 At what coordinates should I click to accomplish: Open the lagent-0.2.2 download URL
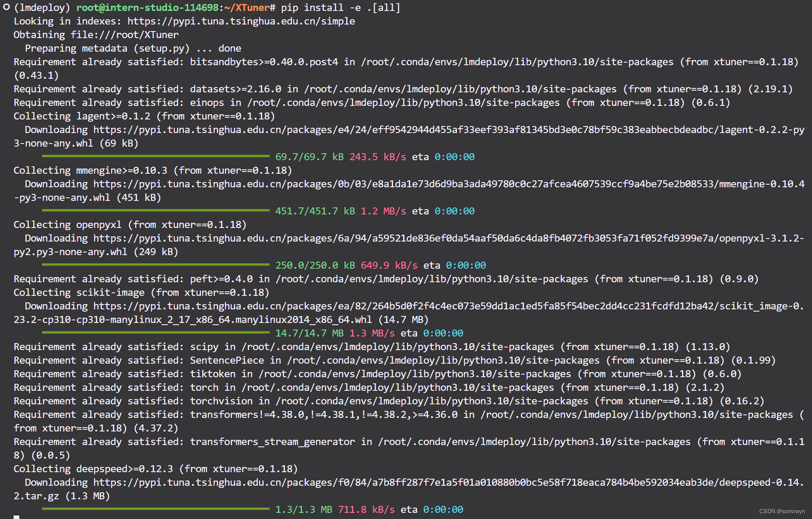pos(449,130)
